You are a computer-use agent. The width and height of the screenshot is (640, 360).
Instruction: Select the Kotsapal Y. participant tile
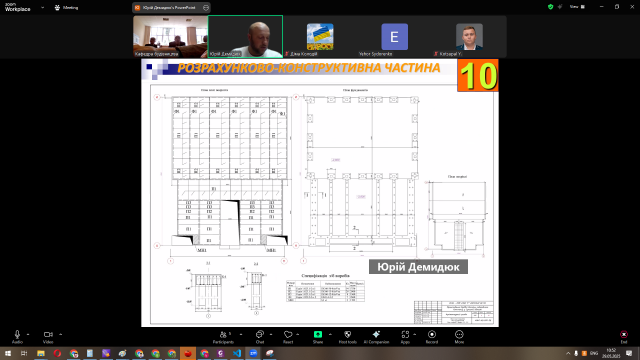[x=469, y=37]
